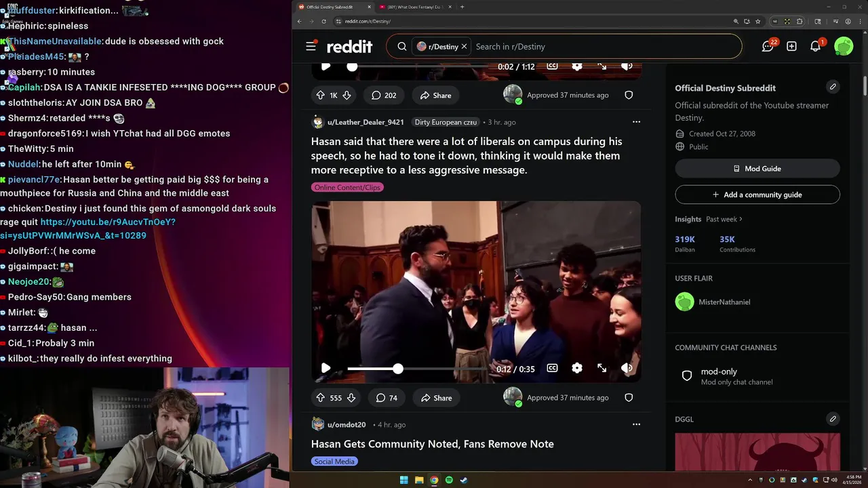Reload the reddit.com page
868x488 pixels.
[323, 21]
